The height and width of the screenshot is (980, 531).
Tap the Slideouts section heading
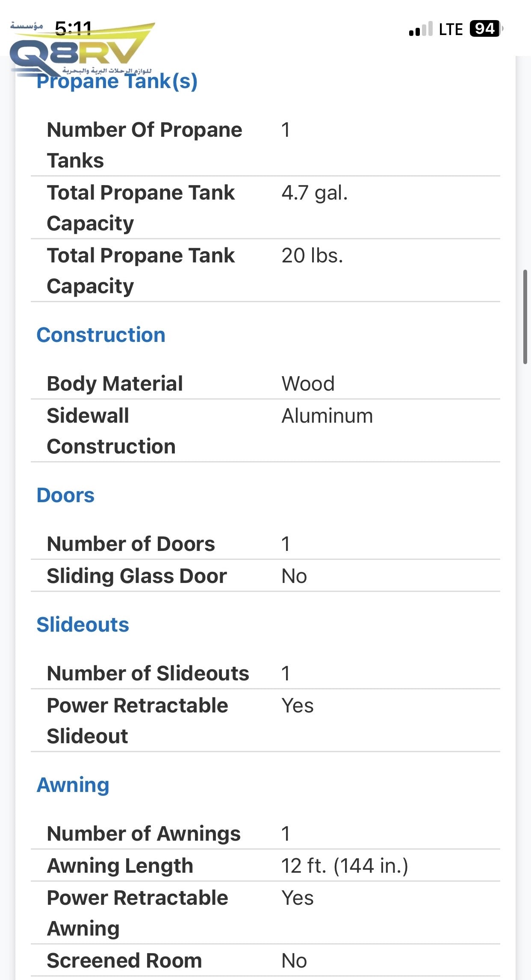click(x=83, y=624)
